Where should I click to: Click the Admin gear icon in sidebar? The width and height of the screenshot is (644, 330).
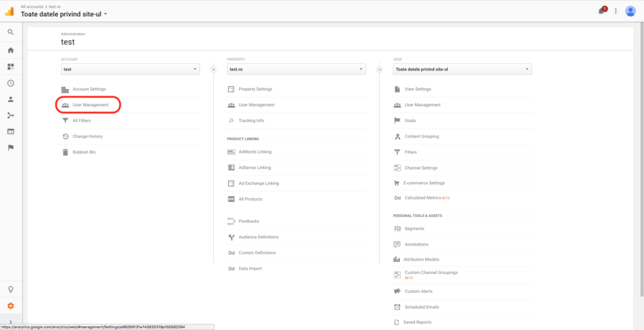[11, 306]
